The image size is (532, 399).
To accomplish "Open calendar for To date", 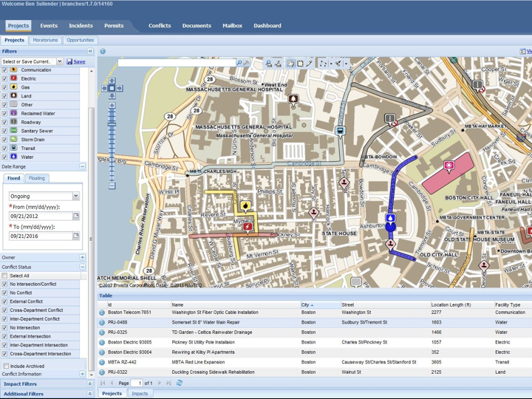I will pos(76,236).
